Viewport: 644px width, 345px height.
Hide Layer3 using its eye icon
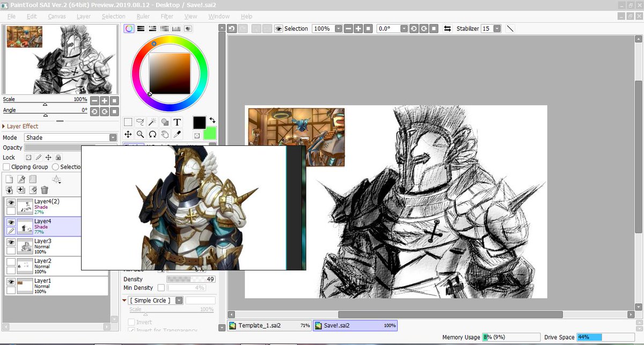(10, 241)
